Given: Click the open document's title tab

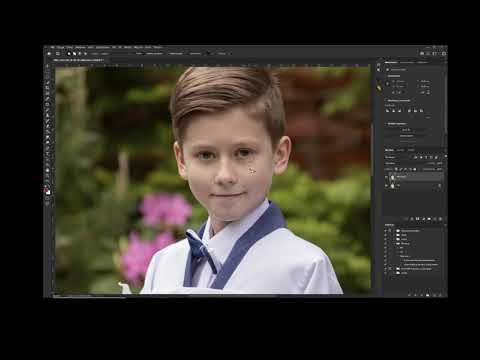Looking at the screenshot, I should [78, 60].
